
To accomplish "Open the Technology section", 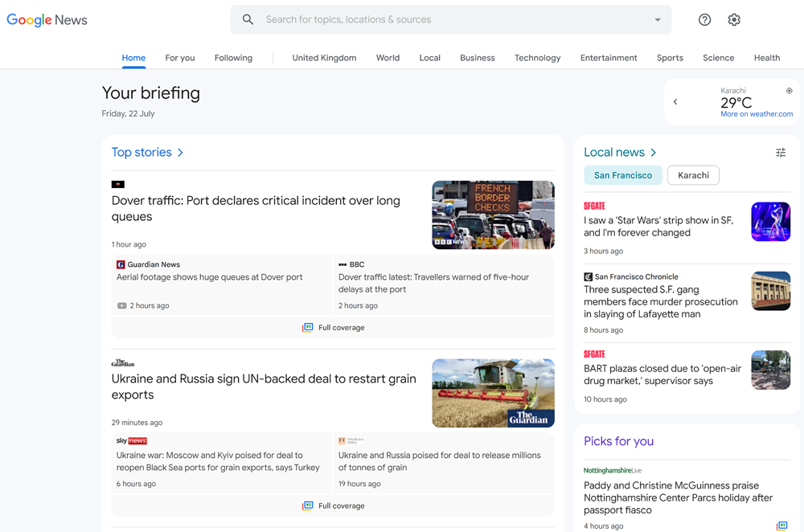I will (537, 58).
